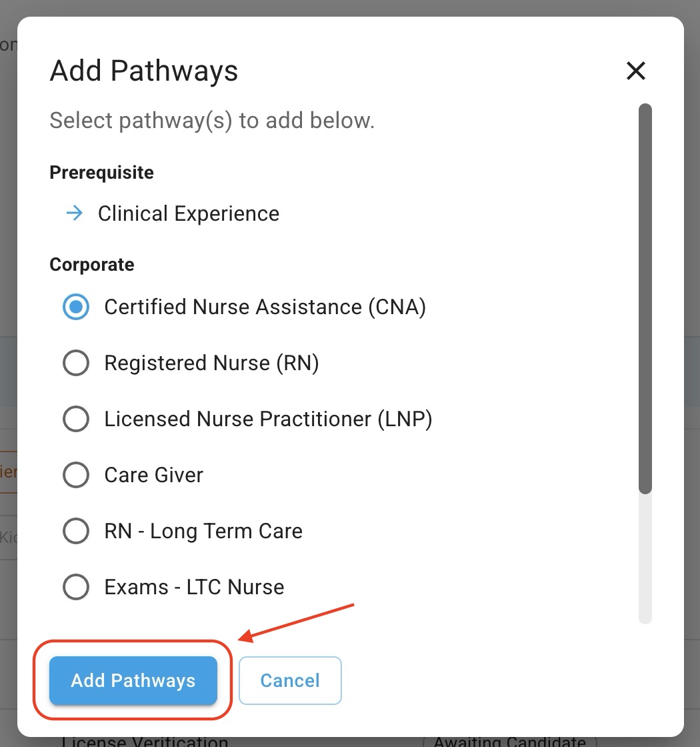Viewport: 700px width, 747px height.
Task: Pick the RN - Long Term Care radio button
Action: (x=76, y=531)
